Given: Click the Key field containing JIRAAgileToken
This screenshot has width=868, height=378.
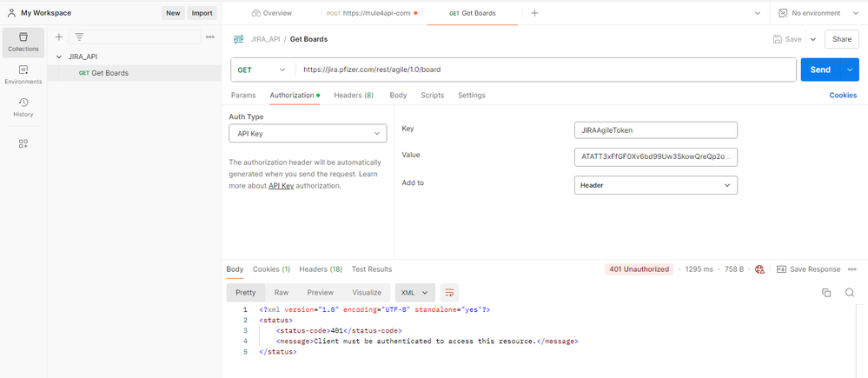Looking at the screenshot, I should click(656, 130).
